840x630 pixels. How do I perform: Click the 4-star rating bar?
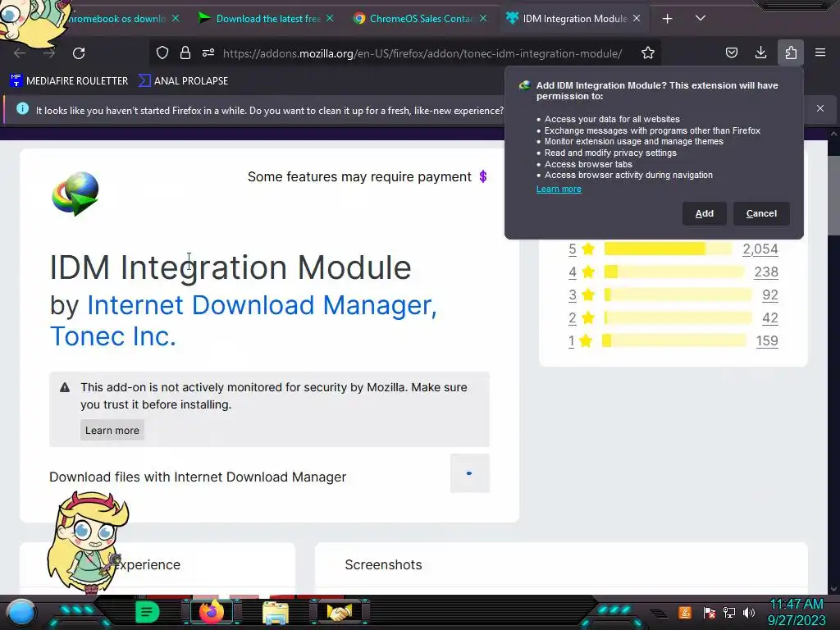coord(674,272)
